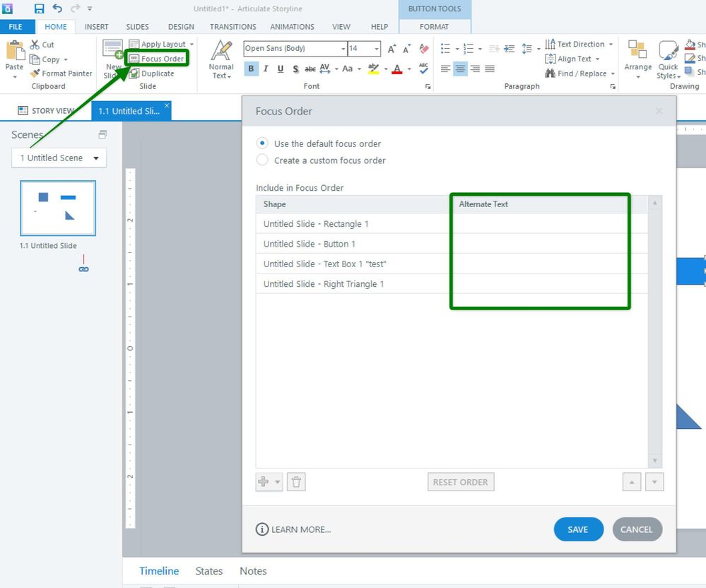The image size is (706, 588).
Task: Click the Duplicate slide icon
Action: tap(134, 73)
